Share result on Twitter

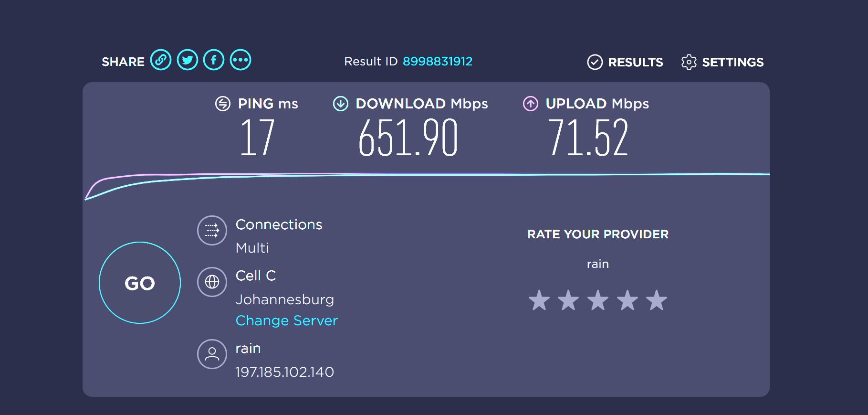(x=188, y=60)
